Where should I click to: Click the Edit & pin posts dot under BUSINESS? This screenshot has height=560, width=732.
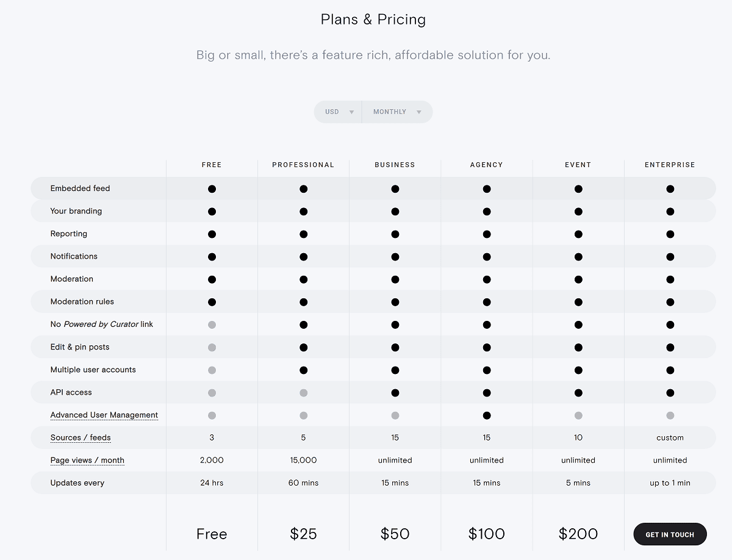(x=395, y=347)
